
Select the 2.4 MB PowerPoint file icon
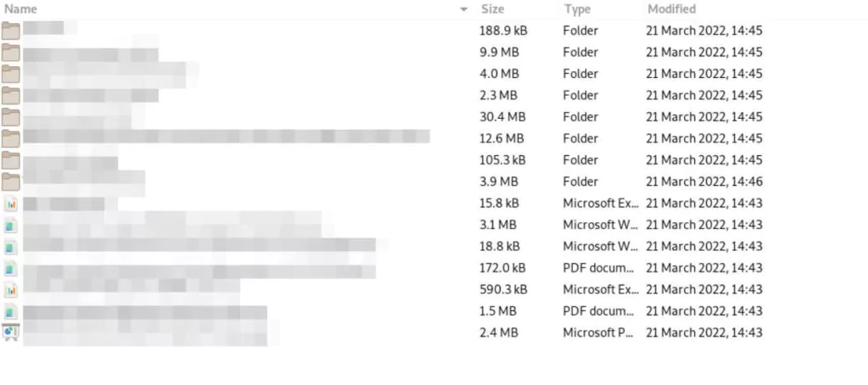[10, 333]
